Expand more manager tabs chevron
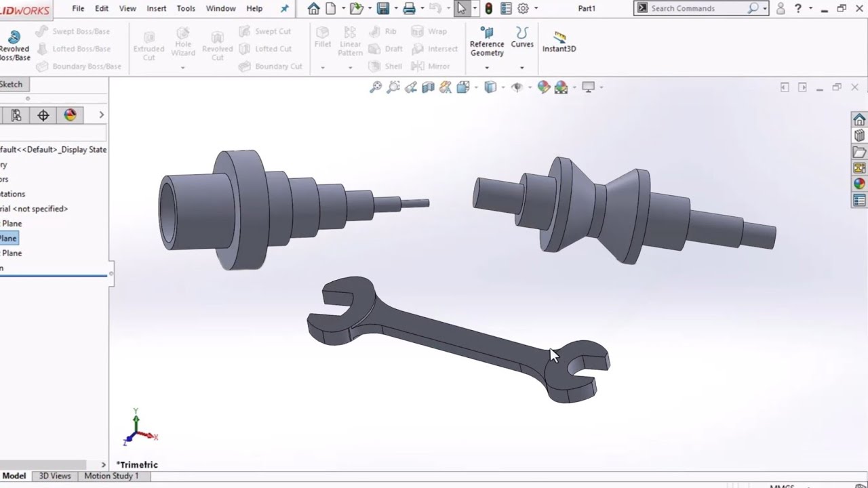This screenshot has height=488, width=868. click(x=102, y=115)
